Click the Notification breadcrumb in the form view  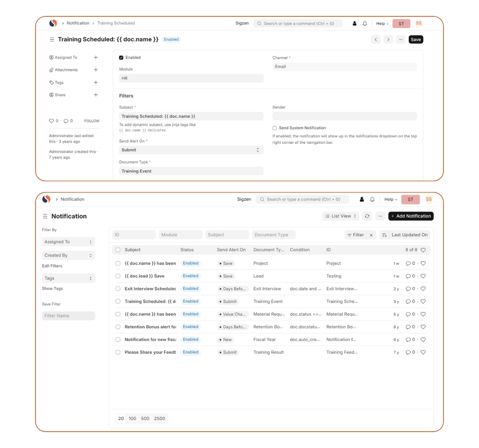point(78,23)
